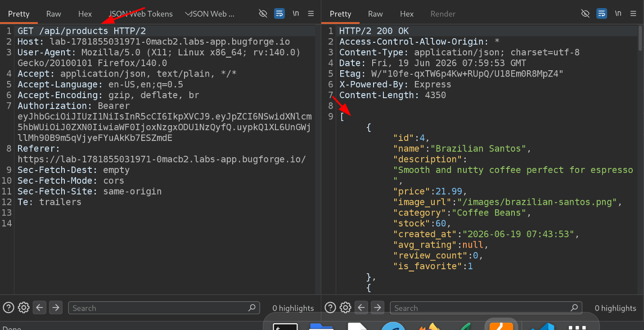
Task: Open request pane search settings gear
Action: [x=24, y=308]
